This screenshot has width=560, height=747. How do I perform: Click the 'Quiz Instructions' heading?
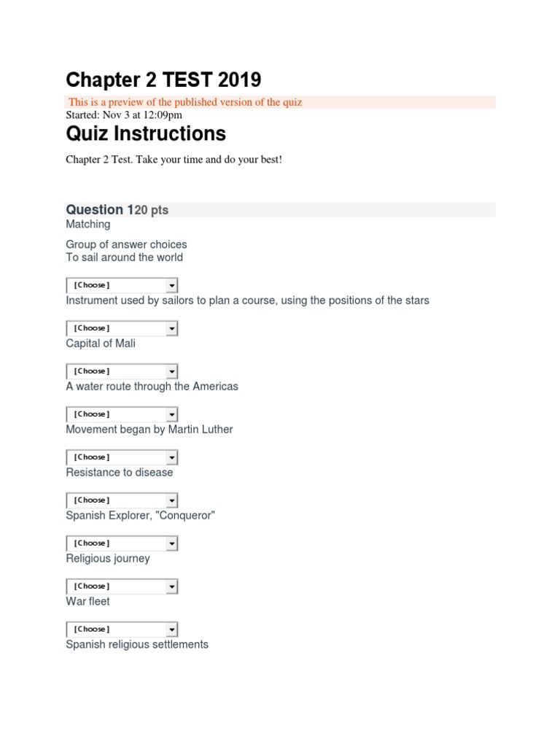coord(146,133)
